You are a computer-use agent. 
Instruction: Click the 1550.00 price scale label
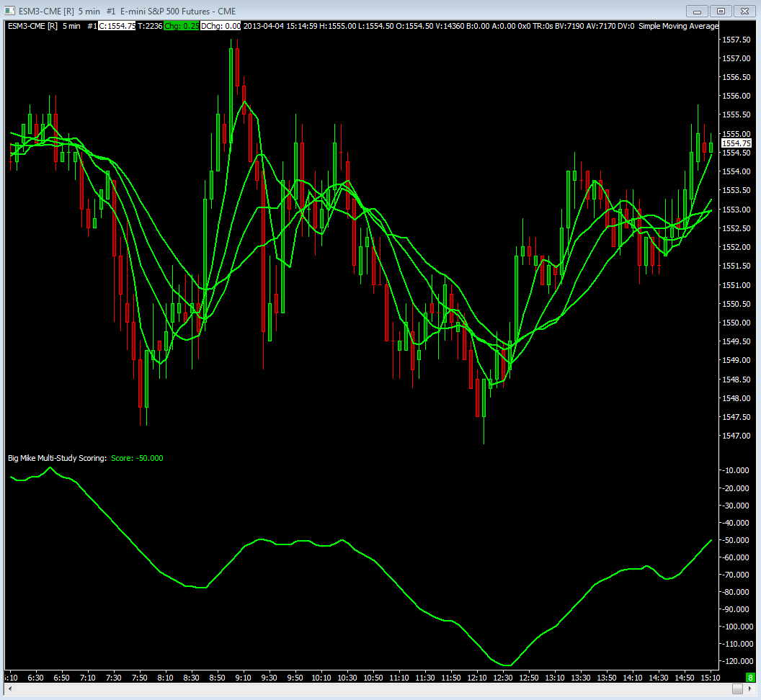(x=736, y=323)
